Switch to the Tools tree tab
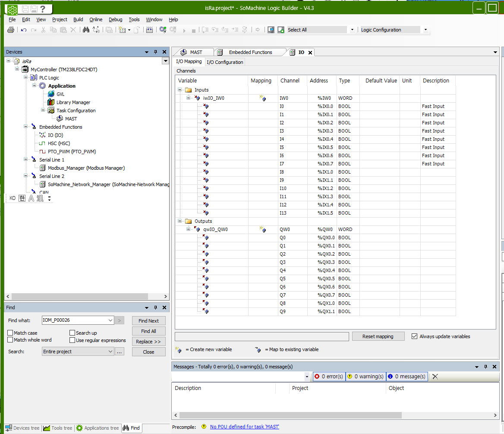This screenshot has height=434, width=504. click(x=58, y=428)
